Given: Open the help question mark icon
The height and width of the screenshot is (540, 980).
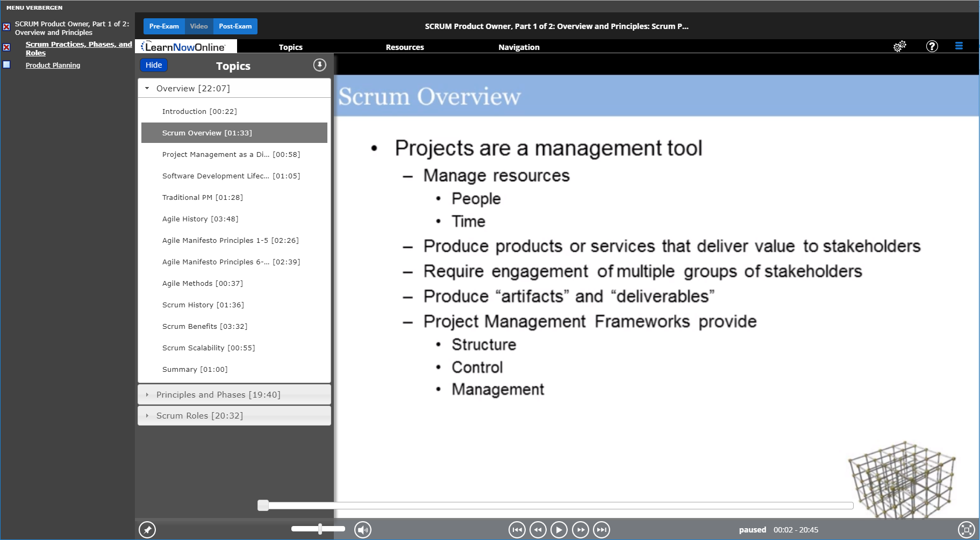Looking at the screenshot, I should pyautogui.click(x=932, y=47).
